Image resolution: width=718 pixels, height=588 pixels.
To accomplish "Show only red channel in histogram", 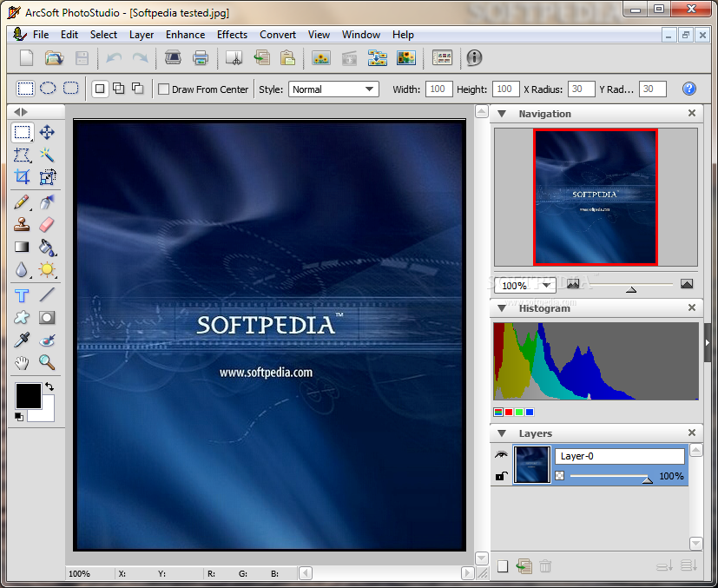I will [x=509, y=413].
